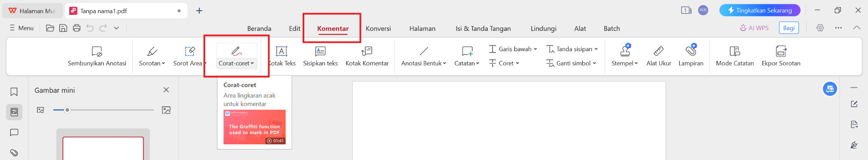
Task: Open file folder icon in toolbar
Action: click(50, 28)
